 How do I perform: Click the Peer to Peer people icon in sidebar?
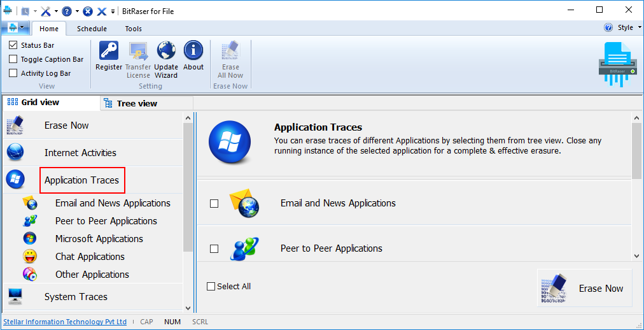point(30,220)
